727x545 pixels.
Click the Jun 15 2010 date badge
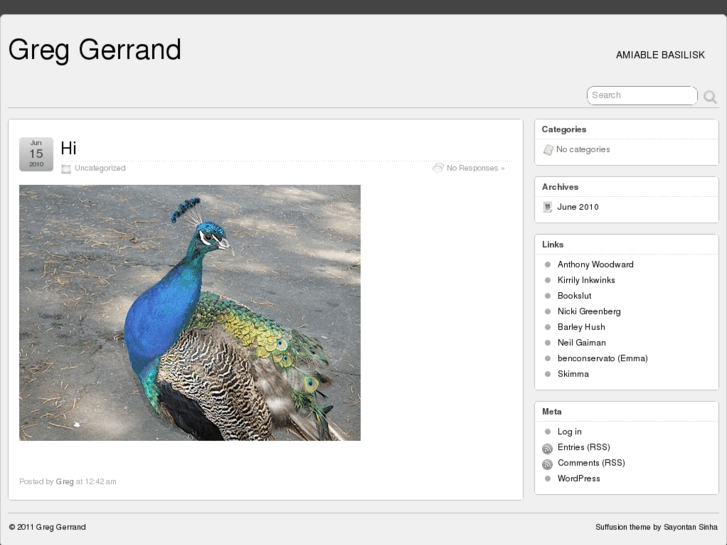pyautogui.click(x=36, y=154)
